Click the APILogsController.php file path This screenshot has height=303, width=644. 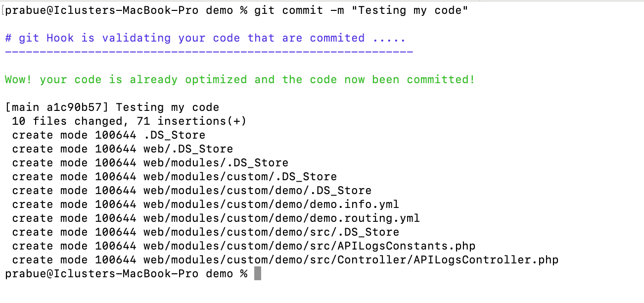[x=351, y=260]
